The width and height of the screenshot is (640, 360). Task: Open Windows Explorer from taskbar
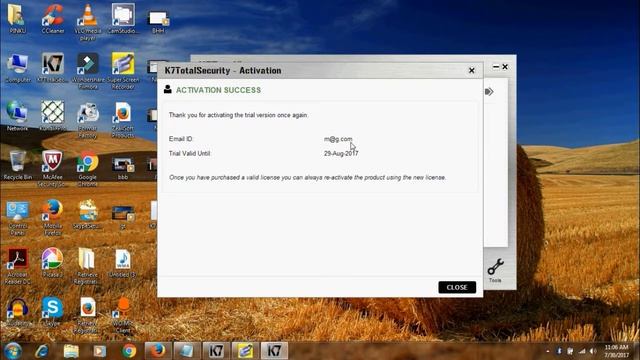(71, 351)
